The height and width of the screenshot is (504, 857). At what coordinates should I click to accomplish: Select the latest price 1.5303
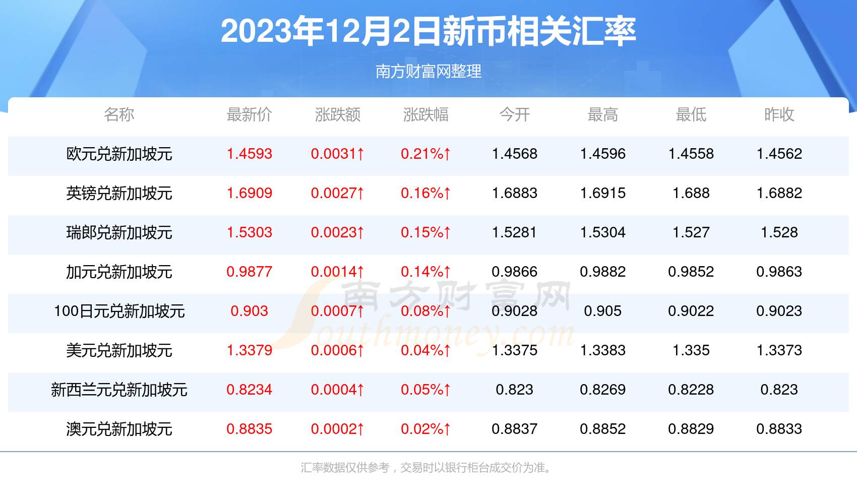250,232
